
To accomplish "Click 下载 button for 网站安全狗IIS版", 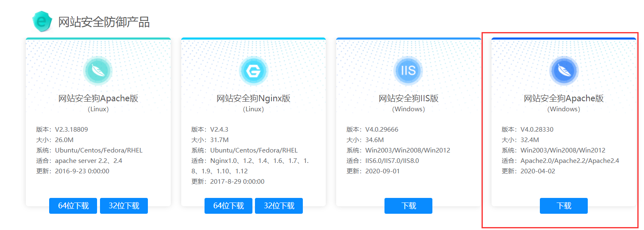I will tap(408, 206).
